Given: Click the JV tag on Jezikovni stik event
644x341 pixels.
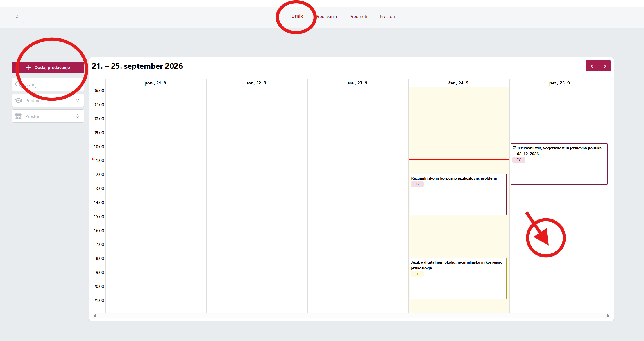Looking at the screenshot, I should click(518, 160).
